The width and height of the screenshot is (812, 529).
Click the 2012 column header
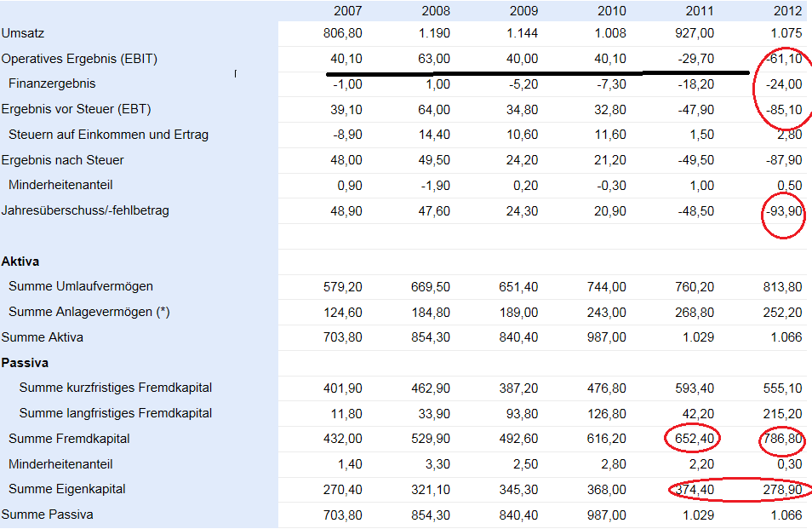787,11
